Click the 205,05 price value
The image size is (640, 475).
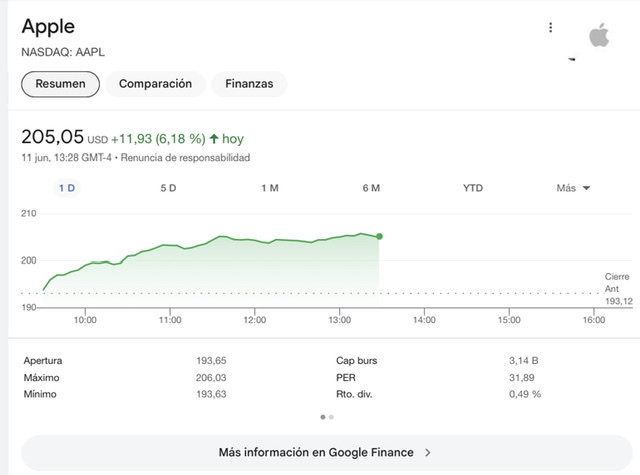pos(52,137)
